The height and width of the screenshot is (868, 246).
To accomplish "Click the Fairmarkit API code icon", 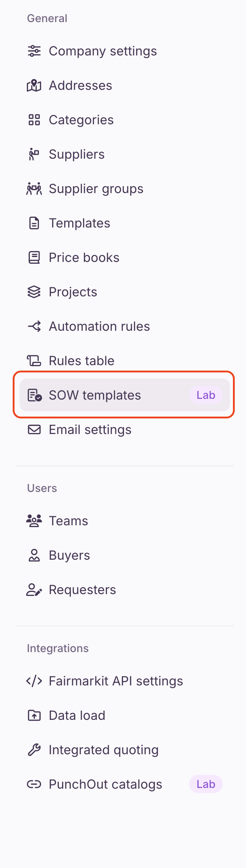I will coord(34,681).
